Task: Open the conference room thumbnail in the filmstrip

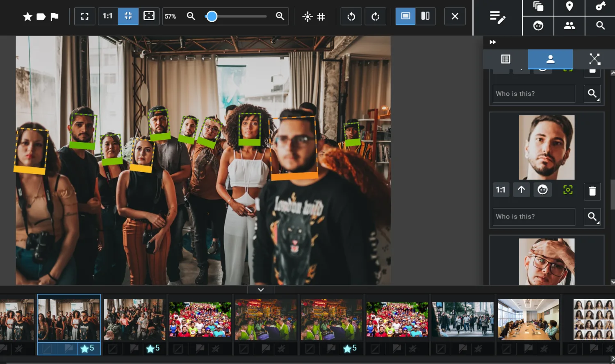Action: pos(528,319)
